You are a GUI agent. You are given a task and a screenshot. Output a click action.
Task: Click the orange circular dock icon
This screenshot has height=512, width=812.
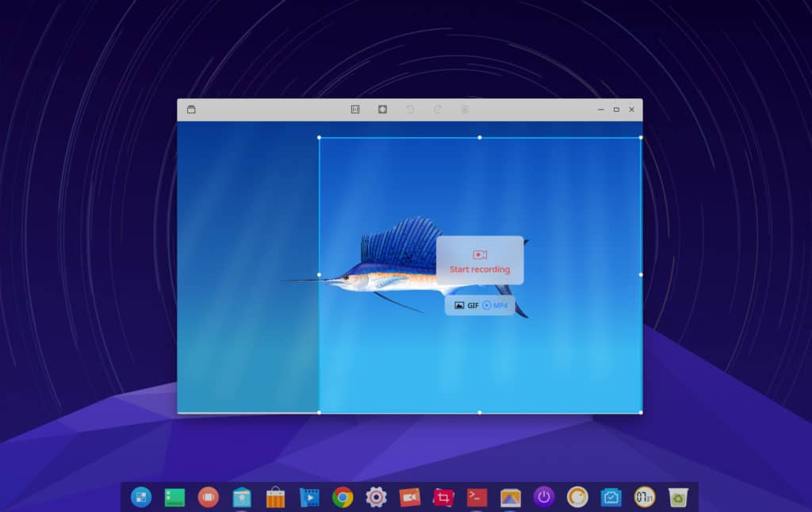click(577, 498)
